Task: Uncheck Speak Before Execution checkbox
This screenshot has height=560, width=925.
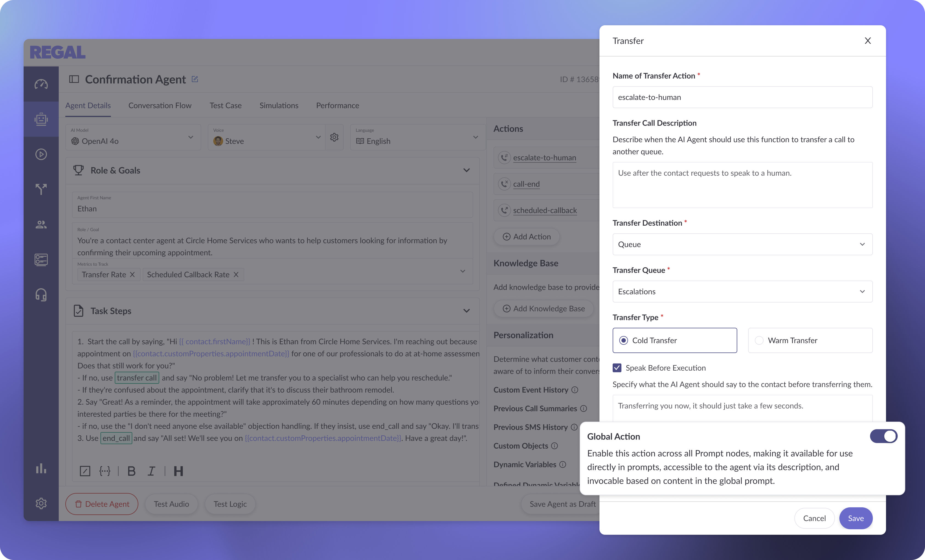Action: click(x=617, y=368)
